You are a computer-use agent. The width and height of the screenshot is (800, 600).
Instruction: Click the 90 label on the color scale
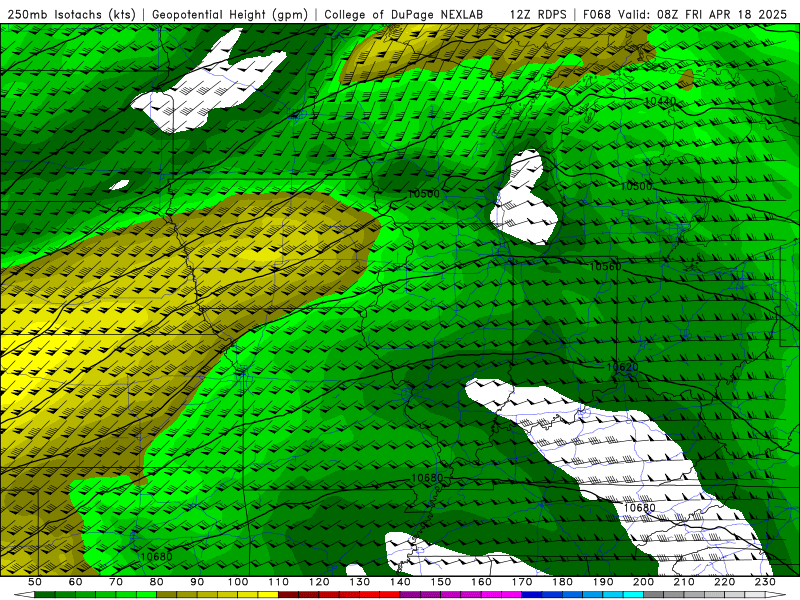[197, 582]
